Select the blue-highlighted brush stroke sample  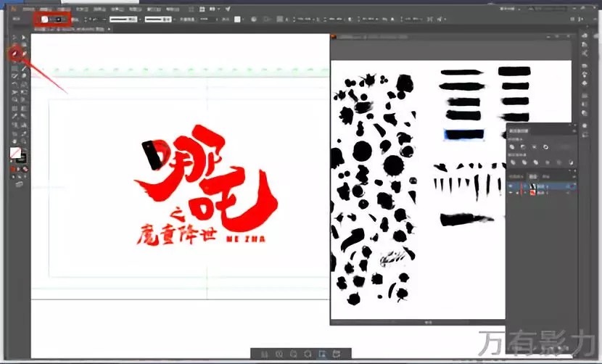click(463, 134)
